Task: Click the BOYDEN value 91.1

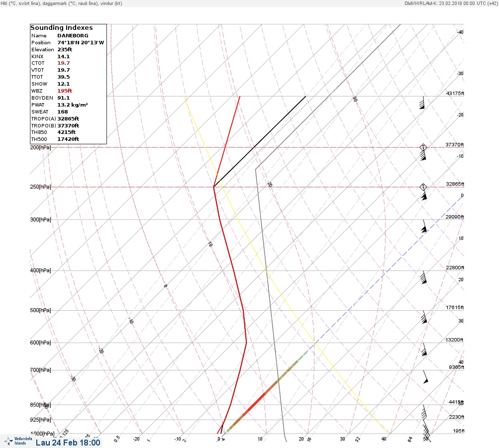Action: [63, 98]
